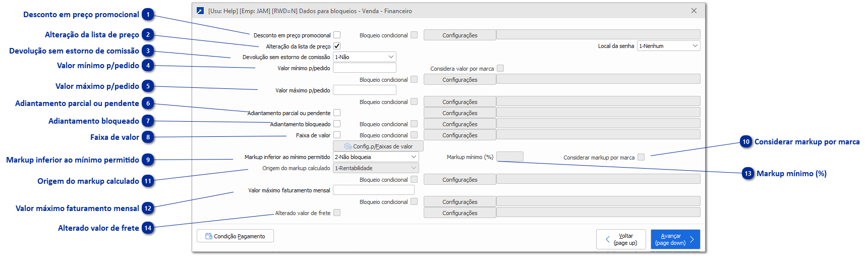Tick Bloqueio condicional directly below Valor mínimo p/pedido
Viewport: 868px width, 260px height.
click(414, 79)
